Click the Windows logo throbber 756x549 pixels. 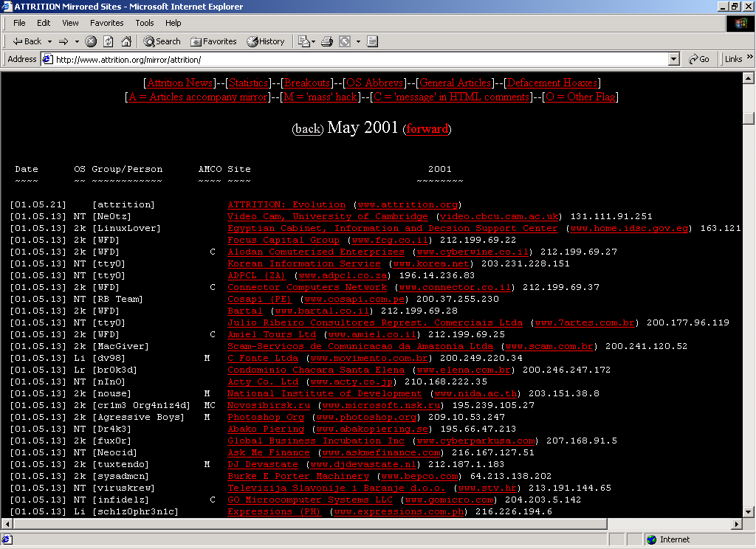[x=740, y=23]
